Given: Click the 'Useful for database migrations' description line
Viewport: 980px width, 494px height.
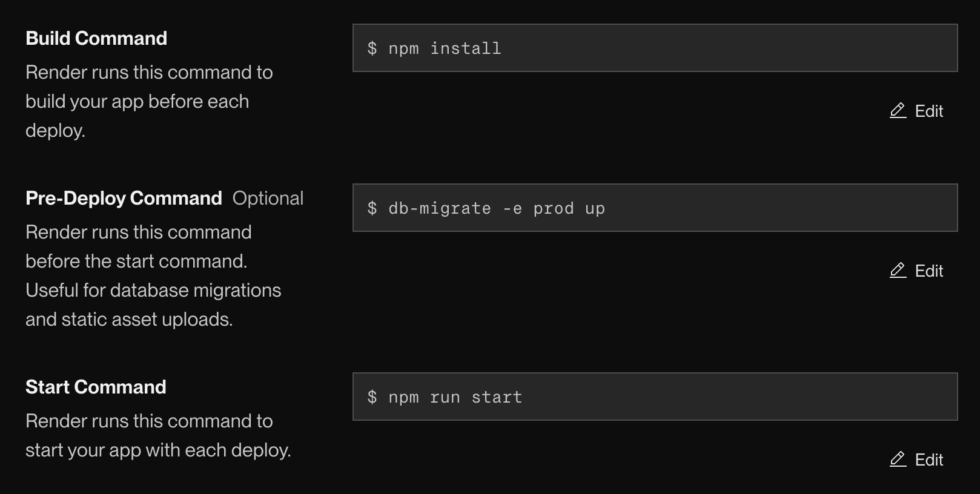Looking at the screenshot, I should (x=153, y=290).
